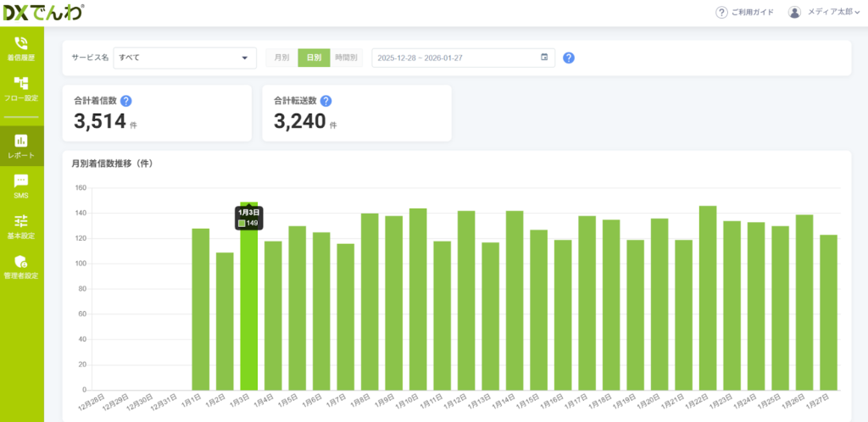
Task: Switch to 月別 monthly view
Action: (x=281, y=58)
